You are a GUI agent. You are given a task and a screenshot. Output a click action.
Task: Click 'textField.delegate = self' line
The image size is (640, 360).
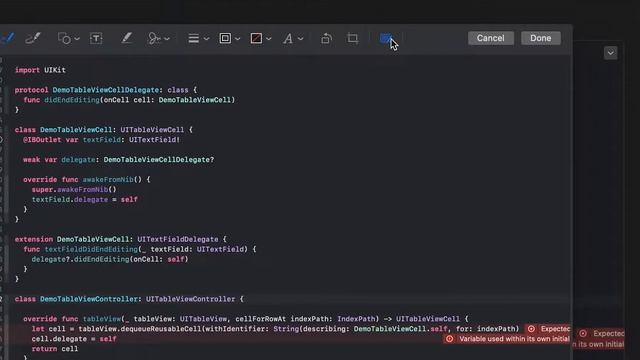(84, 200)
